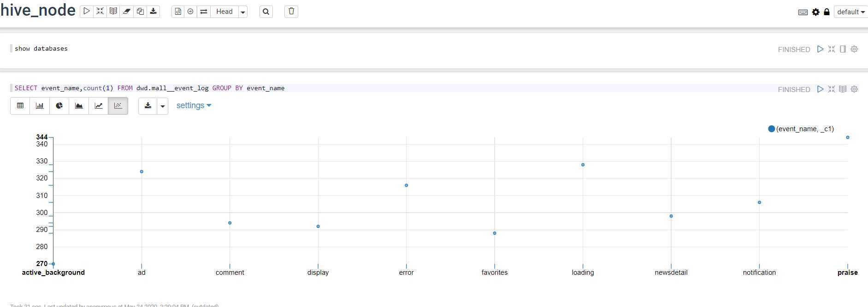Image resolution: width=868 pixels, height=307 pixels.
Task: Open interpreter binding gear settings
Action: (x=816, y=12)
